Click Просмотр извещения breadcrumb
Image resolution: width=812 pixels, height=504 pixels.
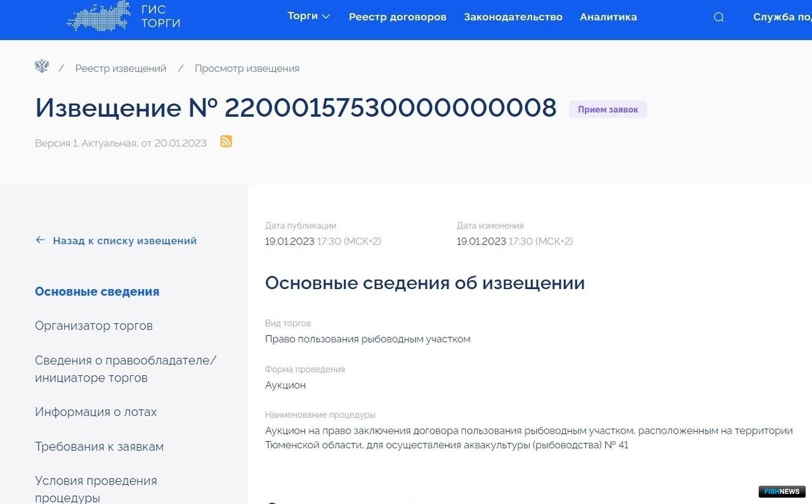247,68
